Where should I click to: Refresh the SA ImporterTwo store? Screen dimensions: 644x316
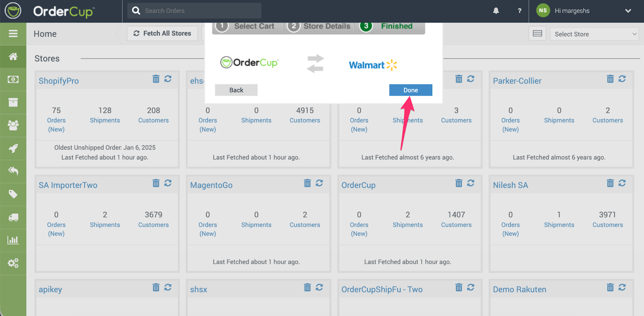[168, 183]
